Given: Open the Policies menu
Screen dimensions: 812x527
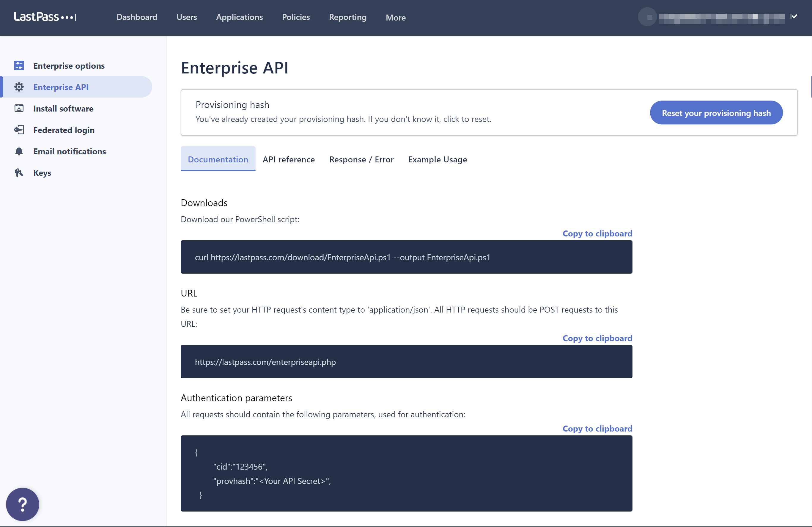Looking at the screenshot, I should tap(296, 17).
